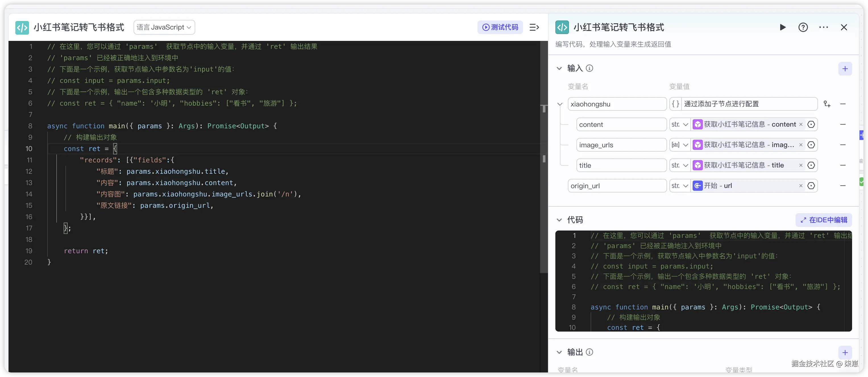Open help question mark icon
The image size is (868, 377).
tap(803, 27)
